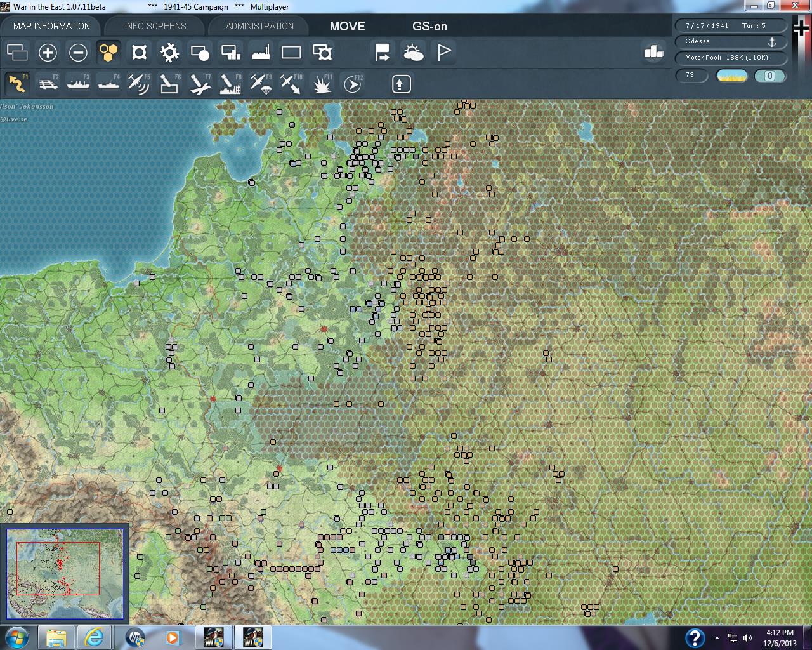Select F5 air recon mode
The height and width of the screenshot is (650, 812).
click(x=139, y=84)
